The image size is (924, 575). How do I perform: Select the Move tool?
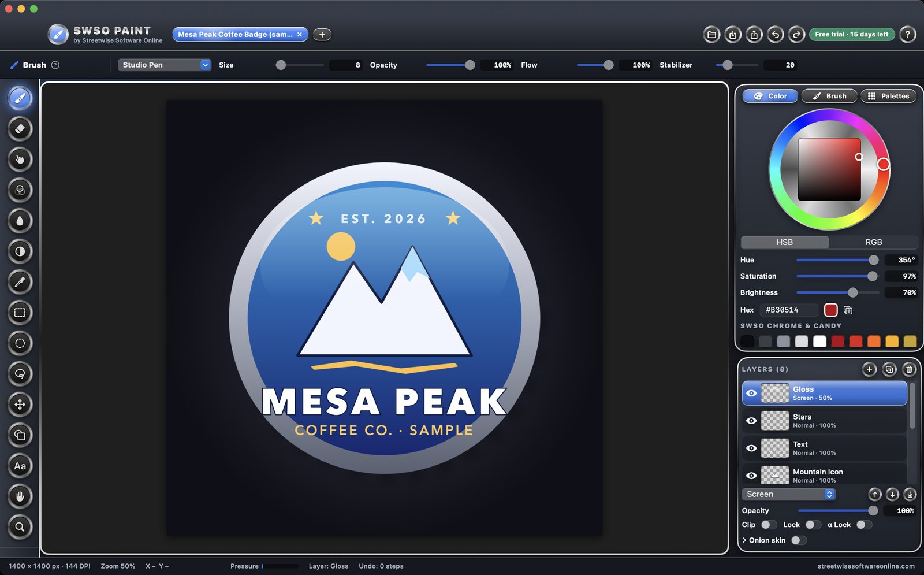point(20,404)
